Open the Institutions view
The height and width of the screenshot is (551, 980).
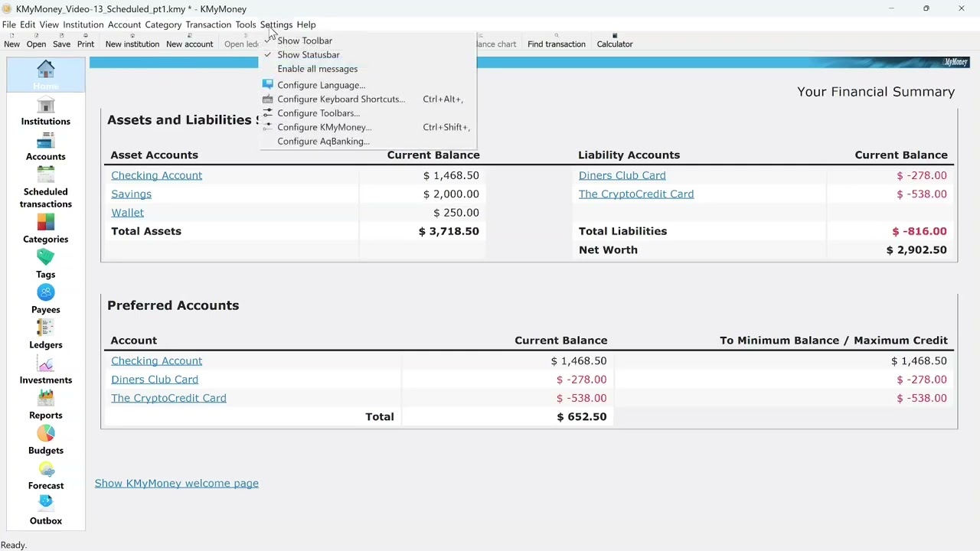[46, 112]
